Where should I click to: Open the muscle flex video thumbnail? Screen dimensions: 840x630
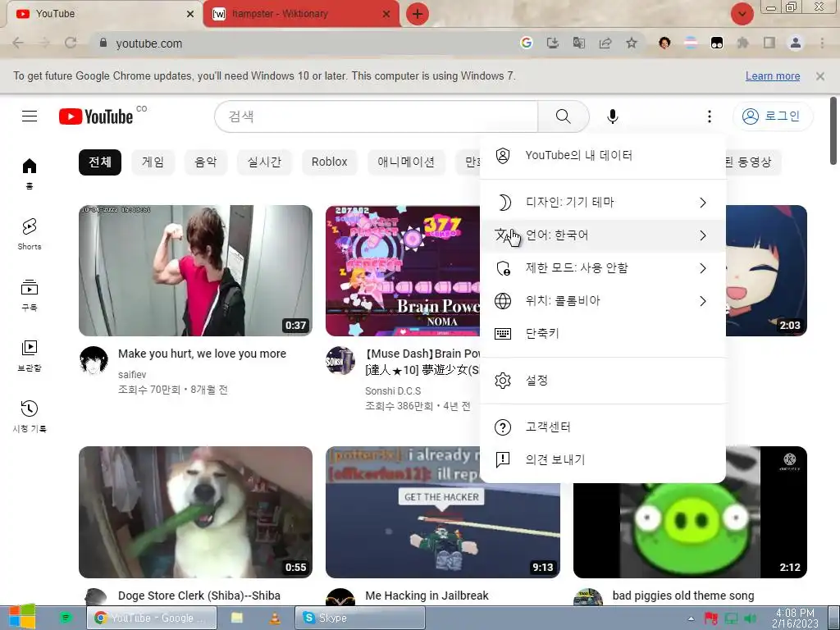point(195,271)
